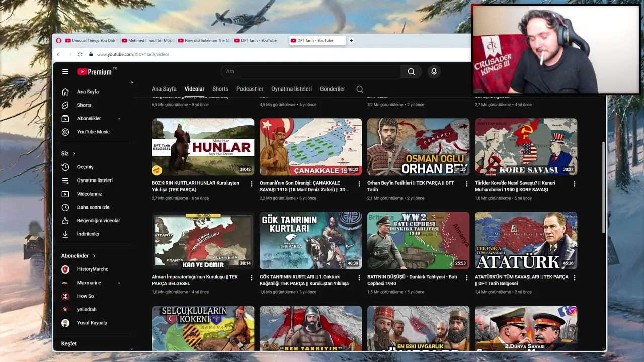Open the Gönderiler tab
This screenshot has height=362, width=644.
click(x=333, y=89)
